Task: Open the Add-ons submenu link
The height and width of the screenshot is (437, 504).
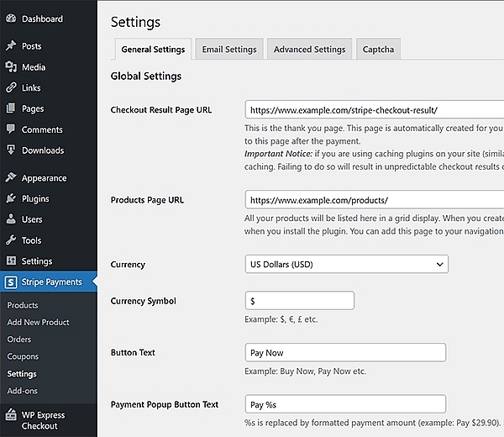Action: pos(22,391)
